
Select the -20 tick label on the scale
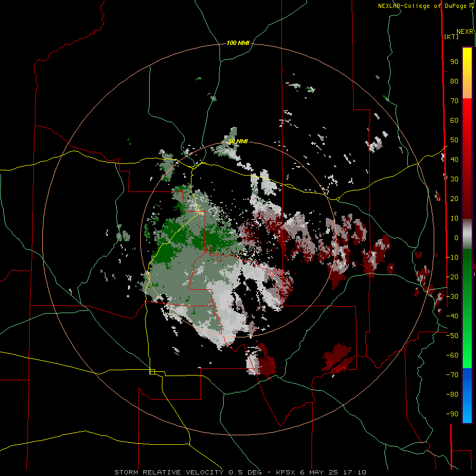(x=452, y=277)
